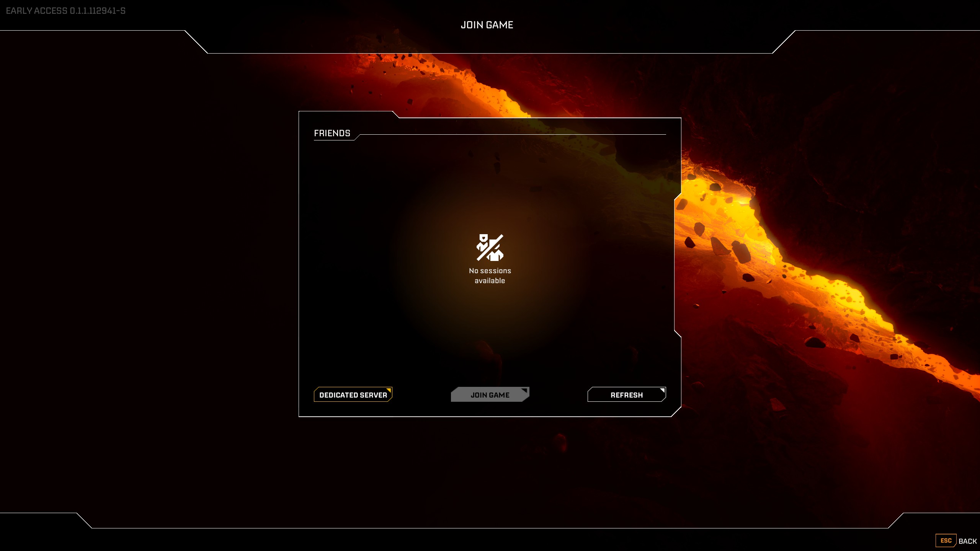Switch to the FRIENDS section header
This screenshot has height=551, width=980.
point(333,133)
